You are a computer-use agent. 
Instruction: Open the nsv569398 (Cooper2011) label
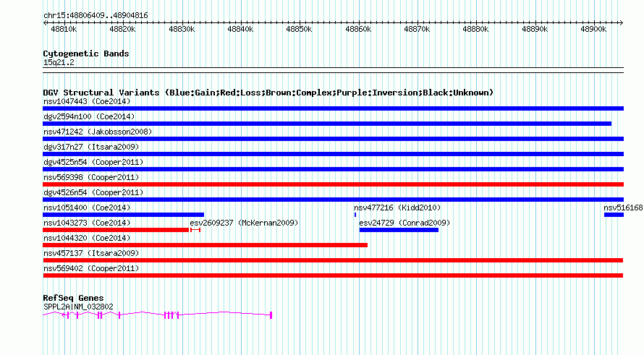pyautogui.click(x=91, y=177)
